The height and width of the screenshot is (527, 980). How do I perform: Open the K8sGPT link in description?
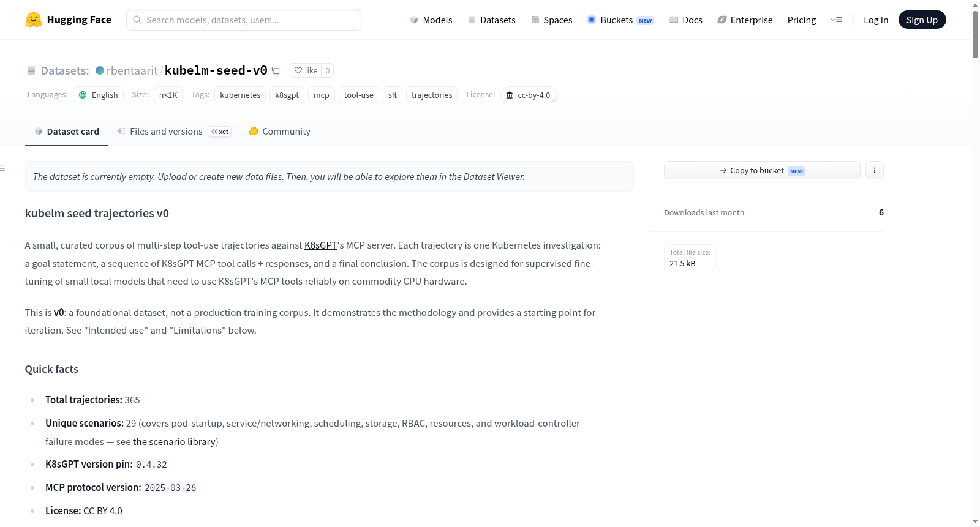pyautogui.click(x=321, y=245)
